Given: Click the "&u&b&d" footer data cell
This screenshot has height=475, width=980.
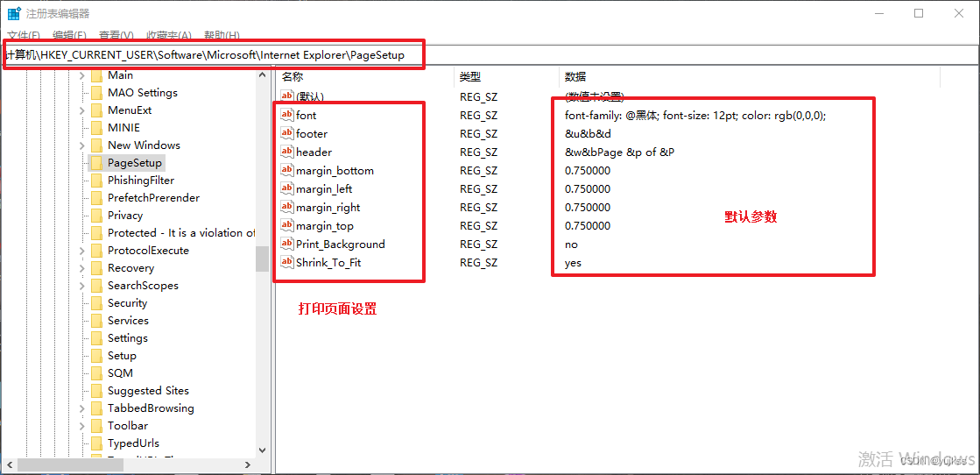Looking at the screenshot, I should pyautogui.click(x=588, y=133).
